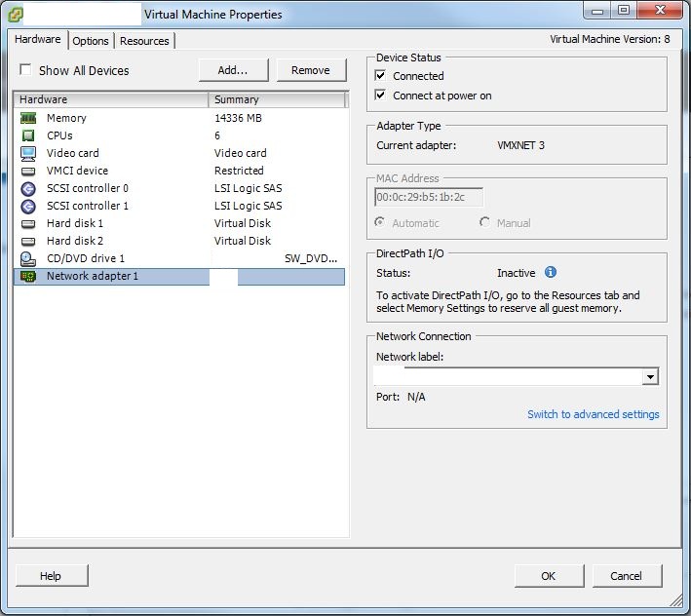Click the SCSI controller 0 icon
The width and height of the screenshot is (691, 616).
tap(28, 188)
